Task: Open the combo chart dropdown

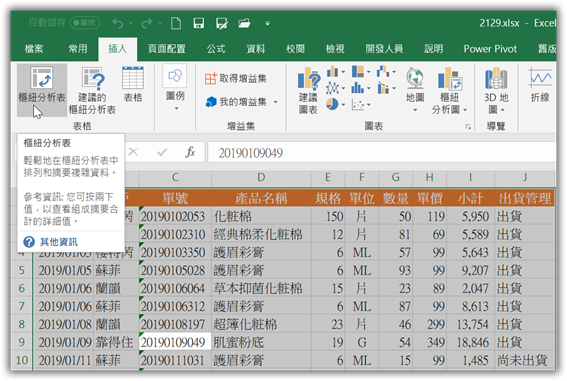Action: tap(394, 88)
